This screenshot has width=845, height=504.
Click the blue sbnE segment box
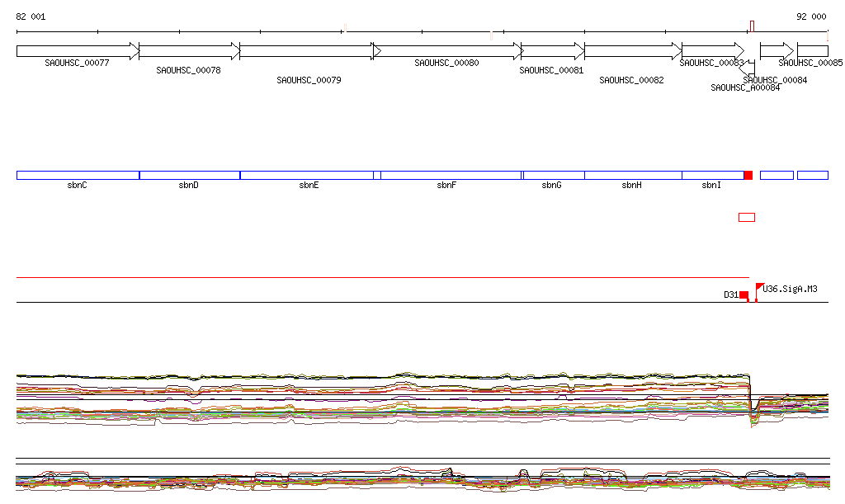click(305, 175)
